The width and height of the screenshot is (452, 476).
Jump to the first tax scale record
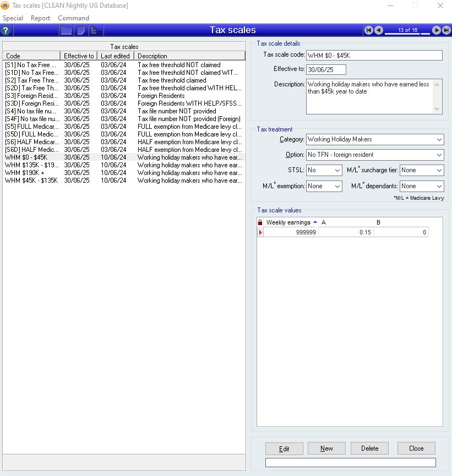pyautogui.click(x=369, y=30)
